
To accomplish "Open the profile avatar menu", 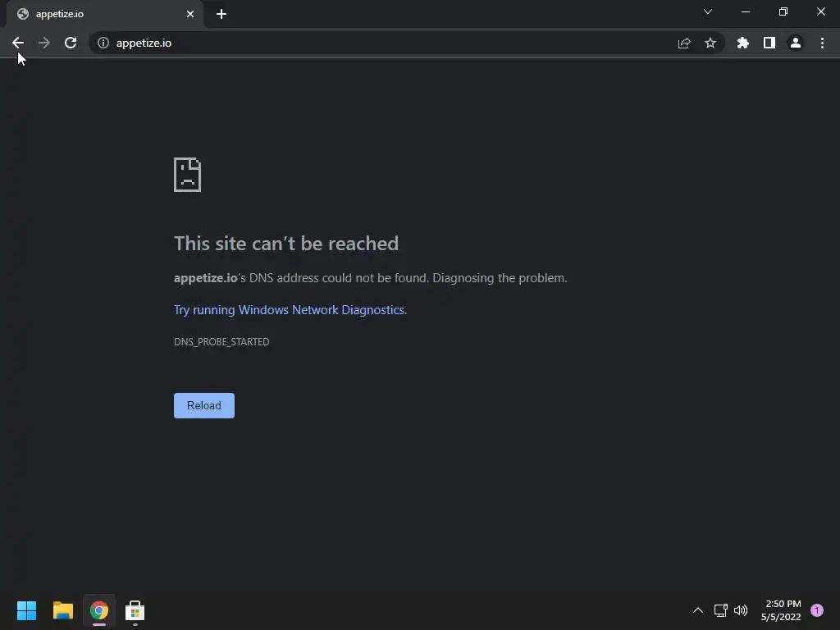I will [x=796, y=43].
